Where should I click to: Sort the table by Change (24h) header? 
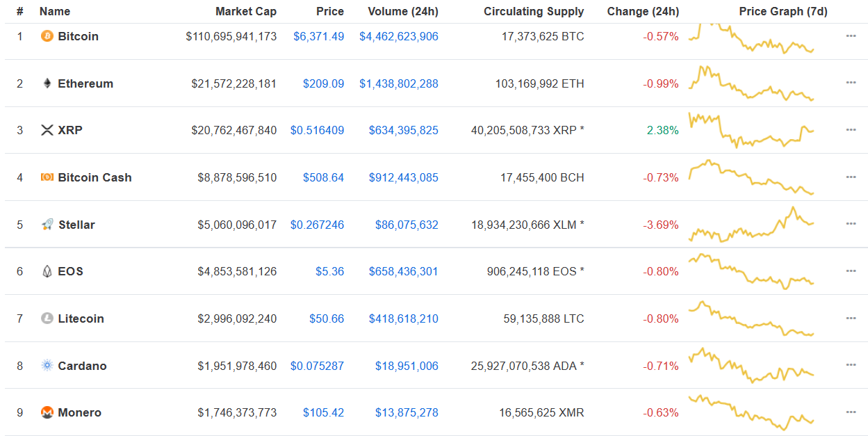tap(643, 11)
